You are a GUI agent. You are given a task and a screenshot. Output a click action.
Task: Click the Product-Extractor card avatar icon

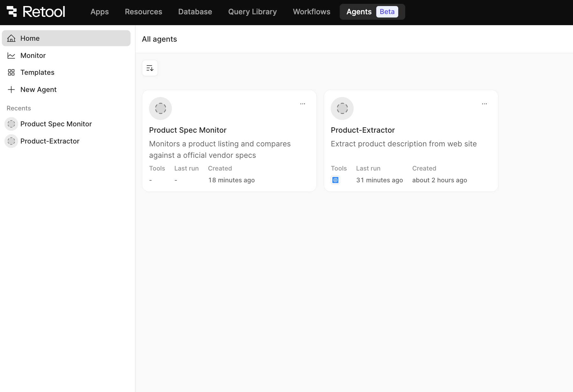[342, 108]
